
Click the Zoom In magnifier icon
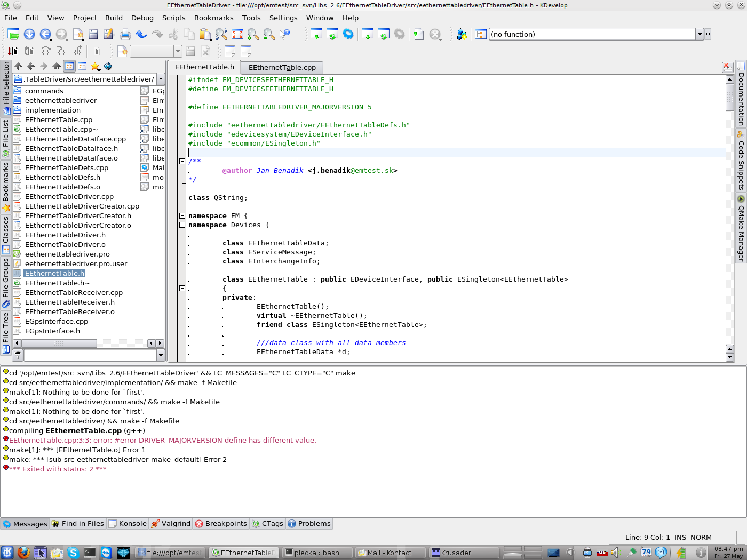point(253,35)
